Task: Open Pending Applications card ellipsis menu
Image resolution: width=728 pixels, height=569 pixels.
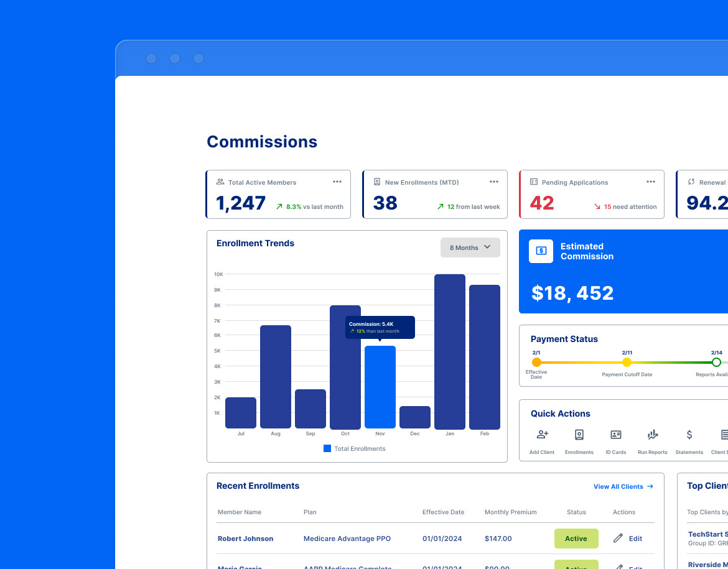Action: [651, 182]
